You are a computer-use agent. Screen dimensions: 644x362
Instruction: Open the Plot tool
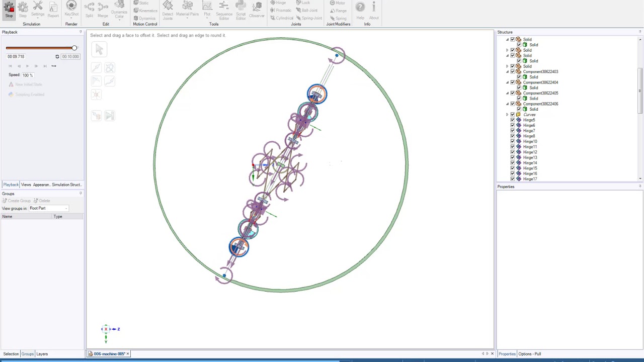[x=207, y=10]
